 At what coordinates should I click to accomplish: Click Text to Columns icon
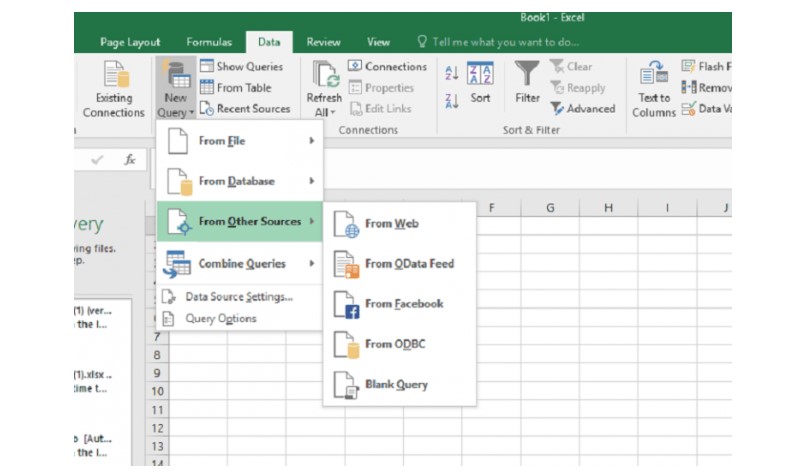654,74
